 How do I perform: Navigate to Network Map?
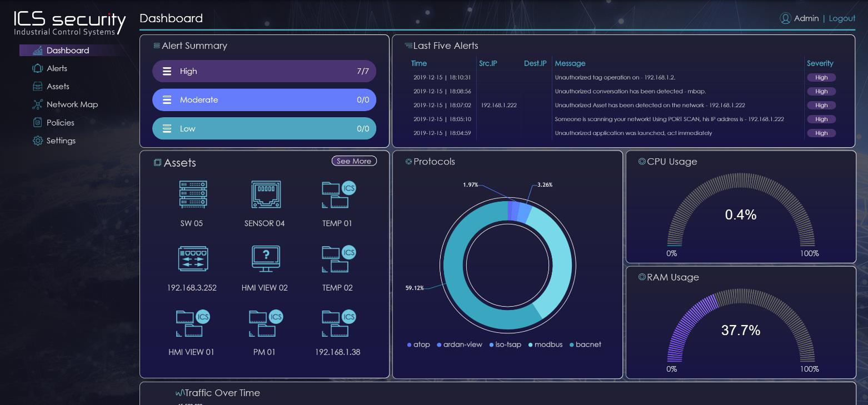[72, 104]
